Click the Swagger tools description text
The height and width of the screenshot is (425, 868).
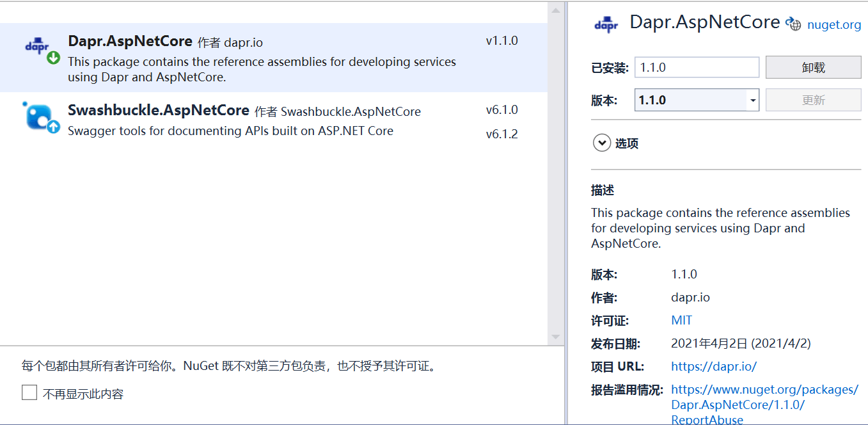pos(230,131)
